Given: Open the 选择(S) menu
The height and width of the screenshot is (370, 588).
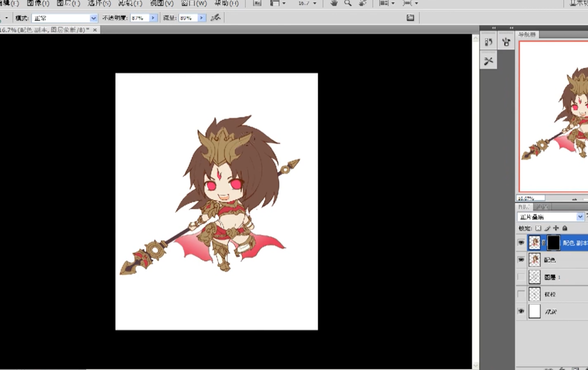Looking at the screenshot, I should pyautogui.click(x=99, y=3).
